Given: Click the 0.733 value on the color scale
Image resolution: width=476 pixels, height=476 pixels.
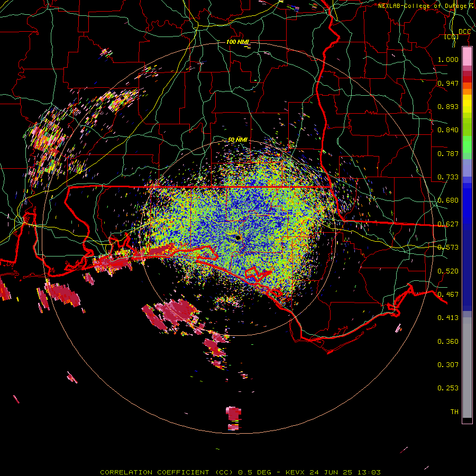Looking at the screenshot, I should click(x=448, y=177).
